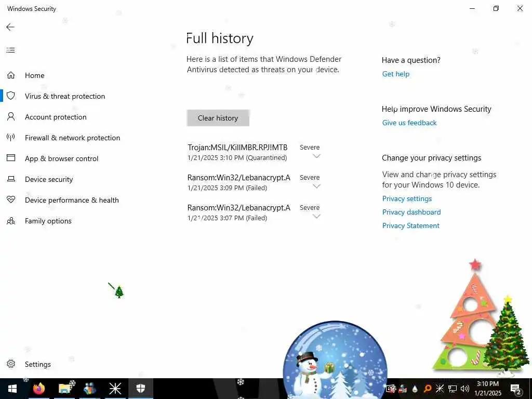Click the 1/21/2025 3:09 PM (Failed) text

pyautogui.click(x=228, y=188)
